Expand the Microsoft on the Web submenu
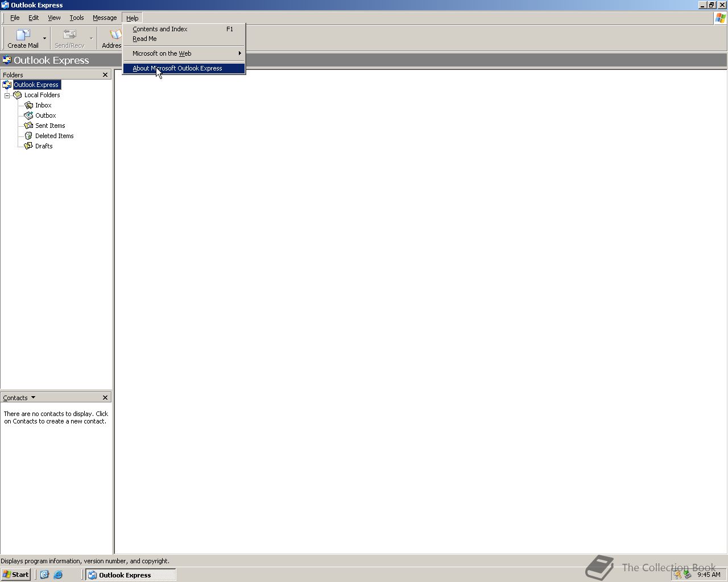Screen dimensions: 728x582 click(x=184, y=53)
